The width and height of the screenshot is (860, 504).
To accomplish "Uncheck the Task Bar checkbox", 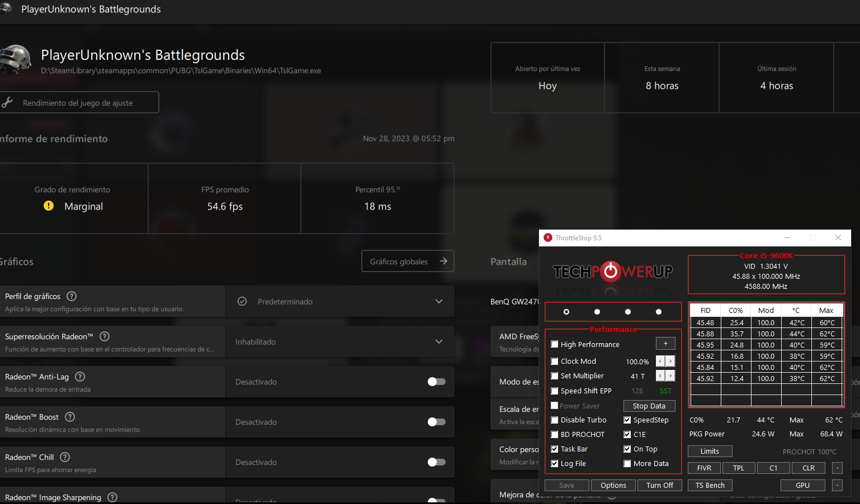I will 555,449.
